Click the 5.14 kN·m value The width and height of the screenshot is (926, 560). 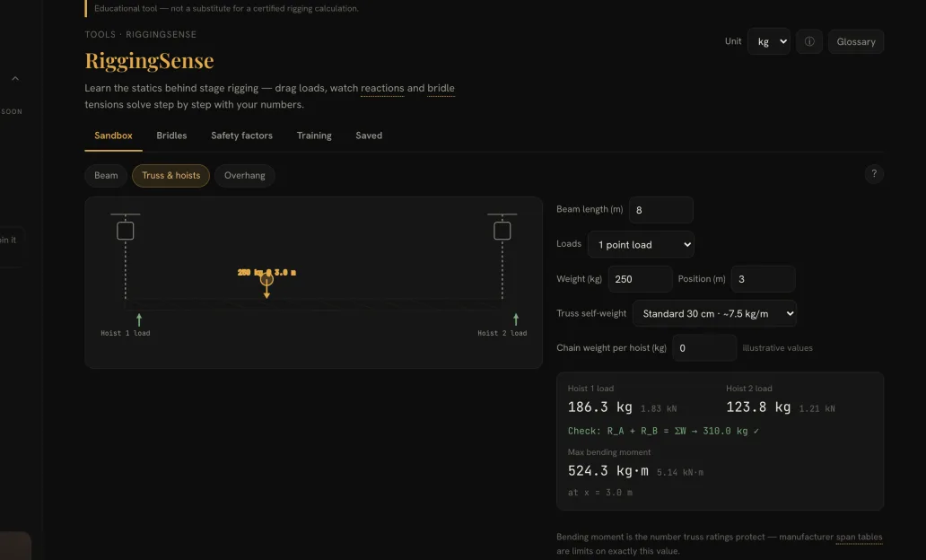(680, 473)
